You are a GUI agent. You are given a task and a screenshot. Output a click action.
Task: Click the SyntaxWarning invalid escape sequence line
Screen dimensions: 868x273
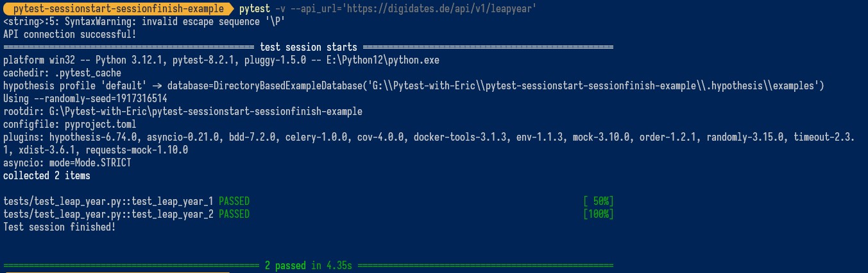[x=144, y=22]
